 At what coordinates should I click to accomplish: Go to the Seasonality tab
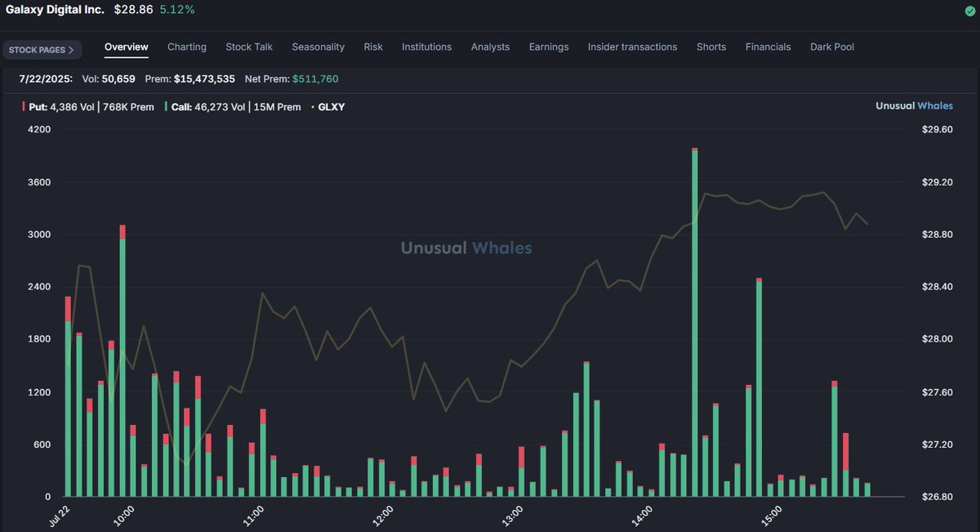point(318,47)
